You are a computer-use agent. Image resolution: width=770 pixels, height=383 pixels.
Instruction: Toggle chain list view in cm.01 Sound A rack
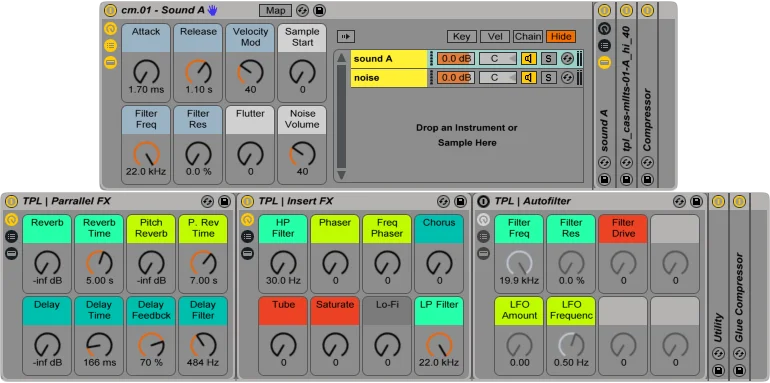(x=110, y=46)
